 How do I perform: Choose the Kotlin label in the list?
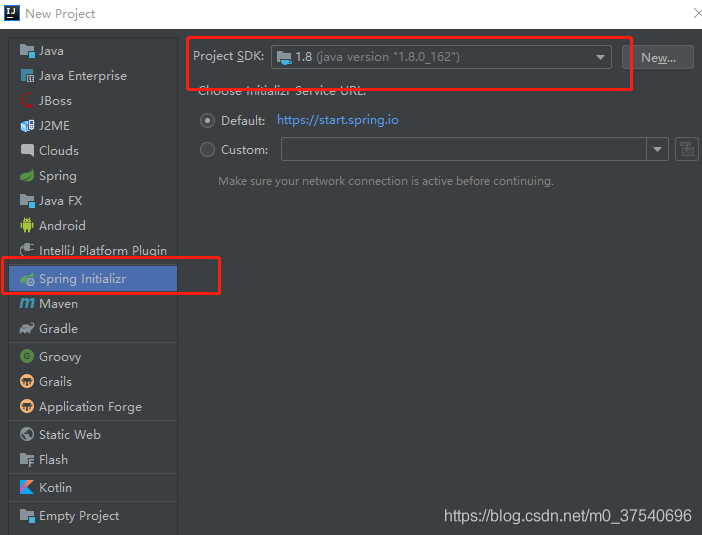56,488
